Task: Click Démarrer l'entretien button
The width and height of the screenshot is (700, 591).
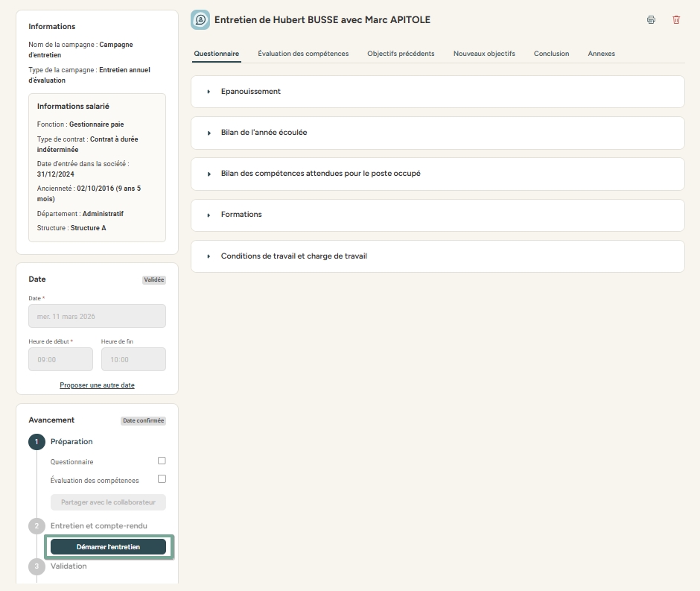Action: coord(108,546)
